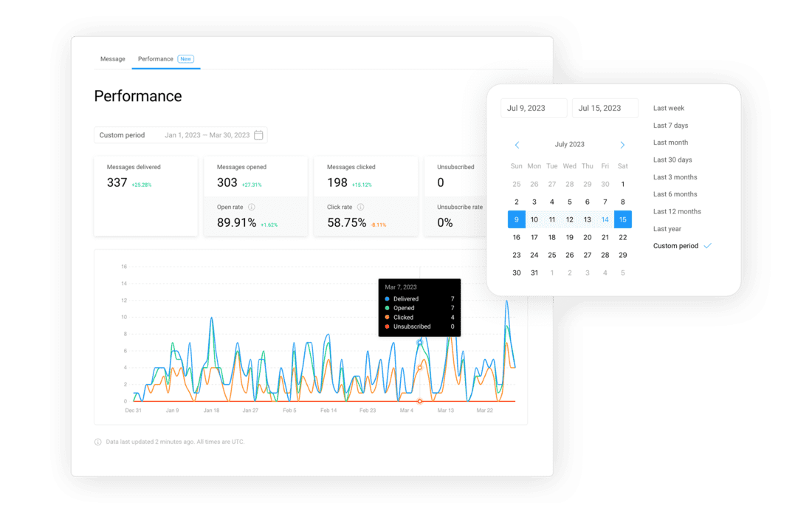Pick the Last year preset

click(667, 229)
